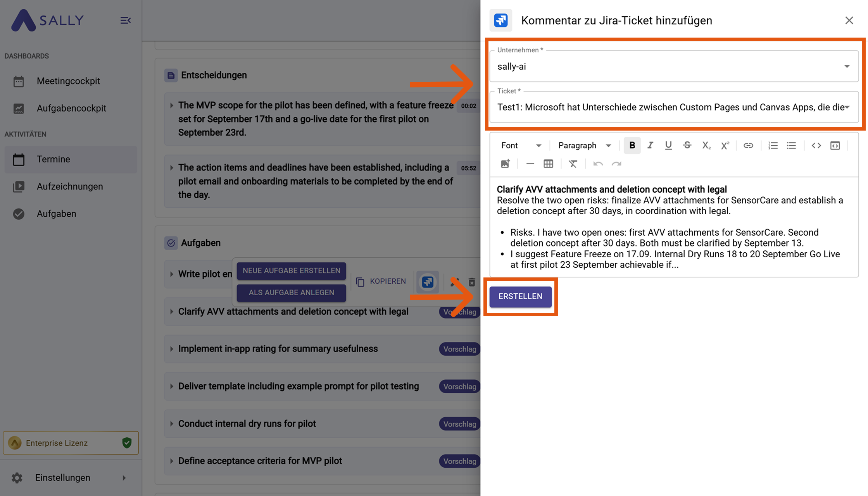Open the Ticket dropdown showing Test1
The height and width of the screenshot is (496, 868).
pyautogui.click(x=674, y=107)
